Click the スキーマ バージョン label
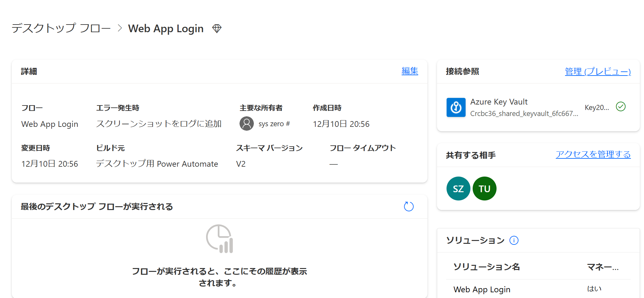The image size is (644, 298). pyautogui.click(x=269, y=148)
